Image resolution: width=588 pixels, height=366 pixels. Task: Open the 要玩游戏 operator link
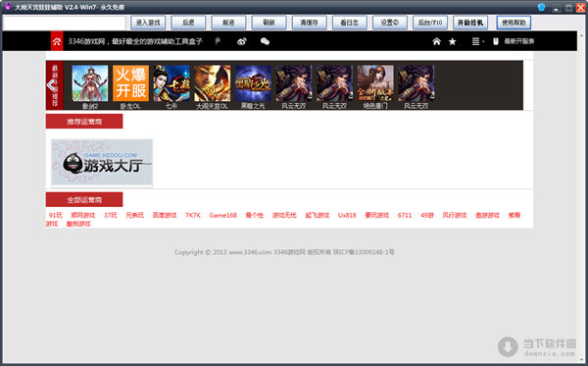coord(377,215)
